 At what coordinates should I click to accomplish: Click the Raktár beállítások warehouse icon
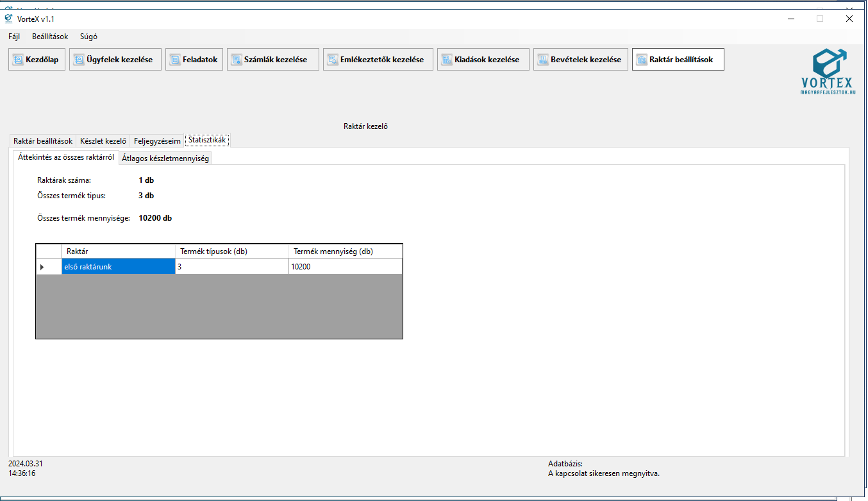(642, 60)
